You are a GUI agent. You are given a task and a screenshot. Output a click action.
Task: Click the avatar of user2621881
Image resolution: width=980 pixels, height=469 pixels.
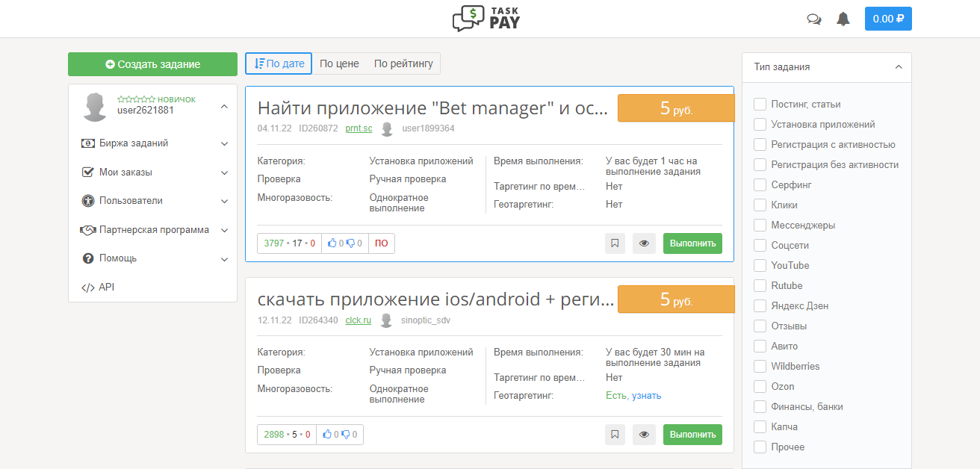coord(95,108)
